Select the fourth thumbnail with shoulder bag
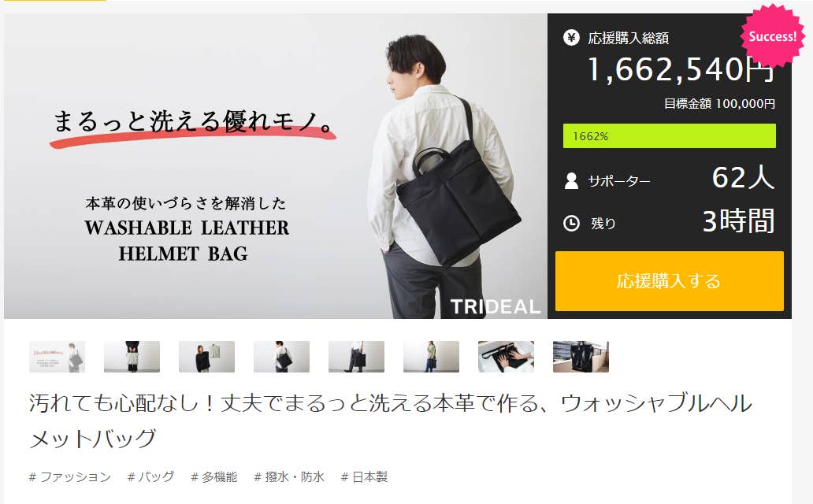Screen dimensions: 813x504 tap(281, 356)
